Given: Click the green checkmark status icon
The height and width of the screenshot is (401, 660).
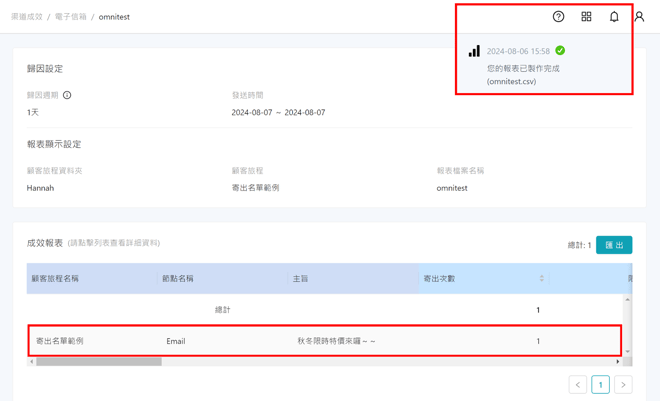Looking at the screenshot, I should click(x=560, y=50).
